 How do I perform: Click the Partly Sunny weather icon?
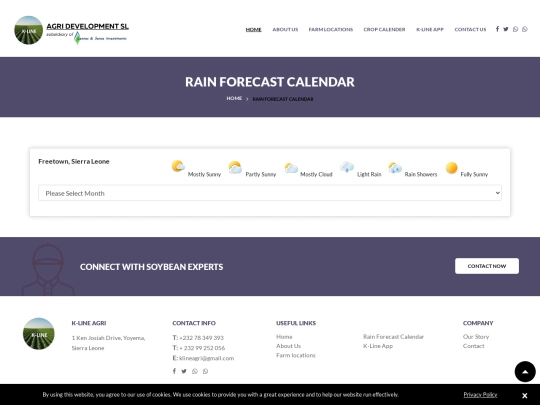(x=235, y=167)
